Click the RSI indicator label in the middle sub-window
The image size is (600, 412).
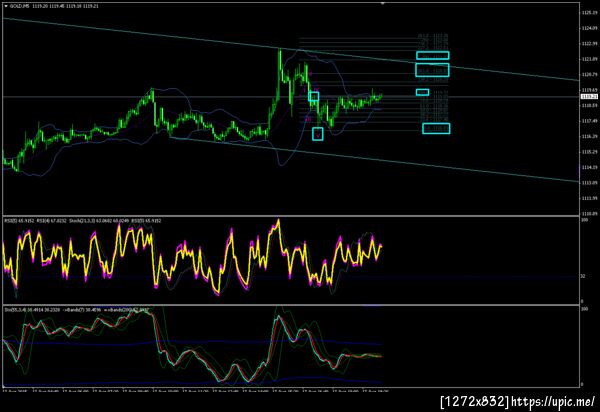(x=83, y=221)
